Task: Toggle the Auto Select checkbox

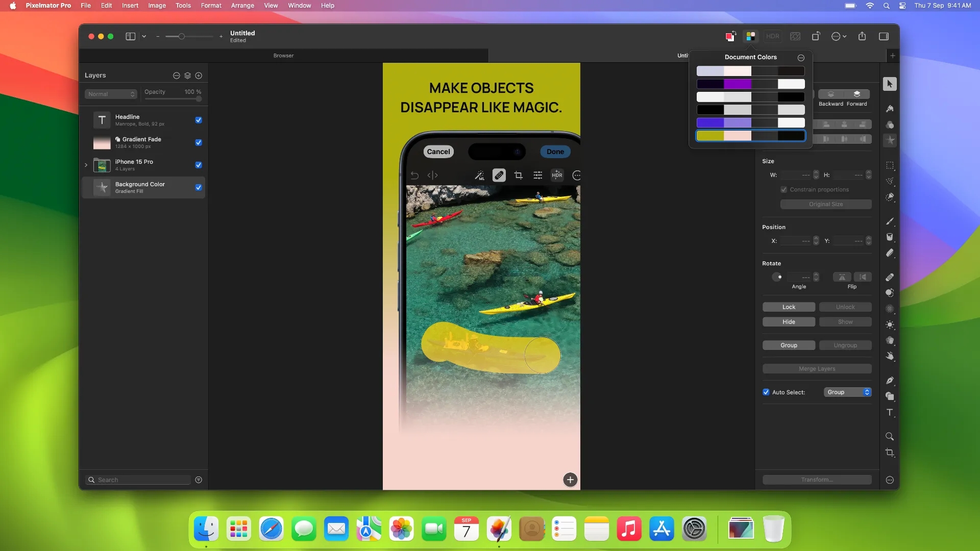Action: click(766, 392)
